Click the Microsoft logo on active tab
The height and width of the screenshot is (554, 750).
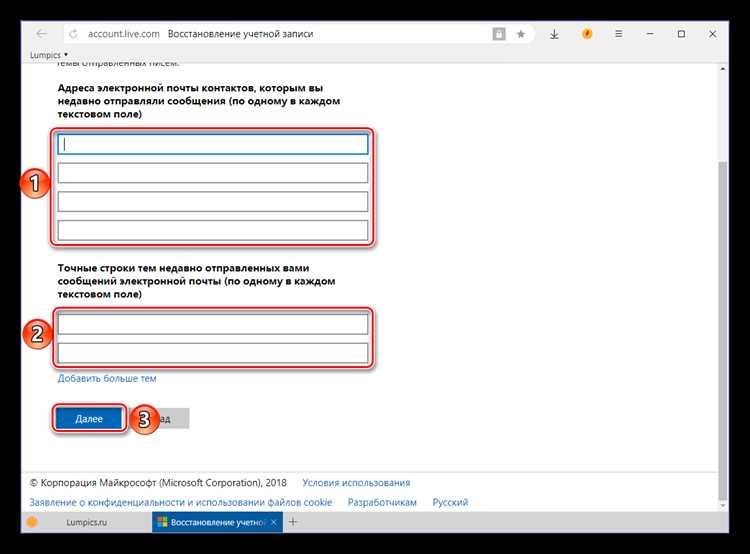coord(163,522)
